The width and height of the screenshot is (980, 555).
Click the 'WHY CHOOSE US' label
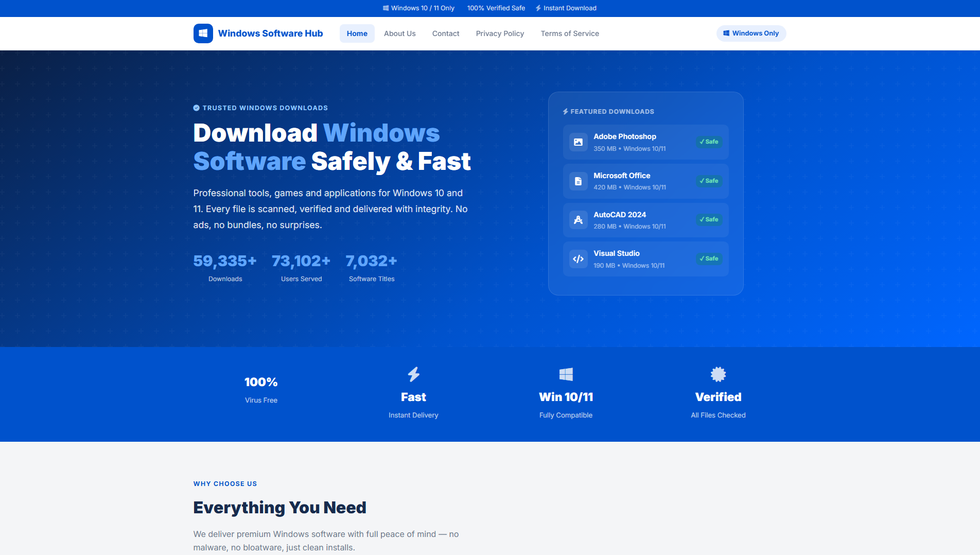point(225,484)
